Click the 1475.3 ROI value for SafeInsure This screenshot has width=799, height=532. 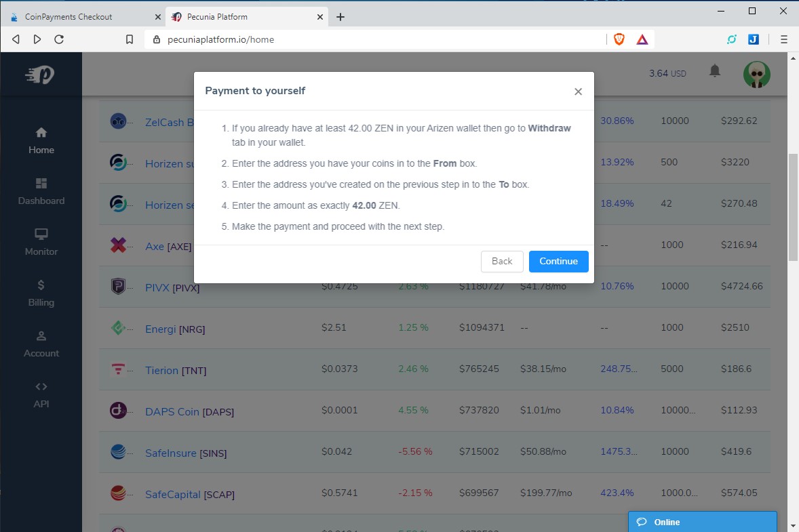click(x=619, y=451)
